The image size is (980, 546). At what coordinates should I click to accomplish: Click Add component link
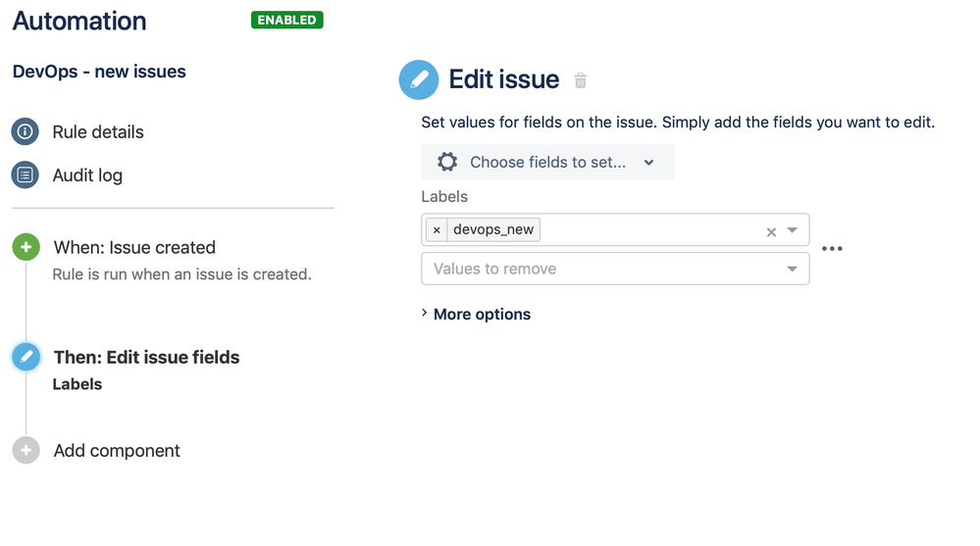(x=117, y=450)
